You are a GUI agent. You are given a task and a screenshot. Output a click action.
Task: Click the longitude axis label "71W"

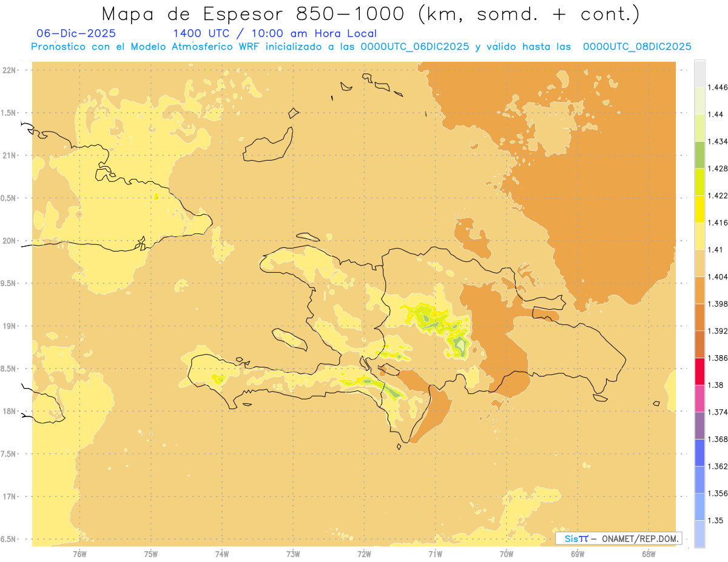[435, 554]
